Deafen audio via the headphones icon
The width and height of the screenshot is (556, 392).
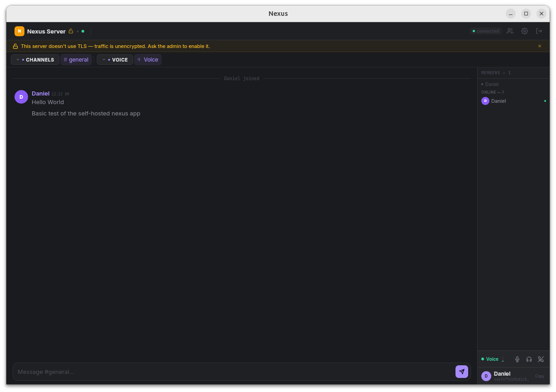529,359
